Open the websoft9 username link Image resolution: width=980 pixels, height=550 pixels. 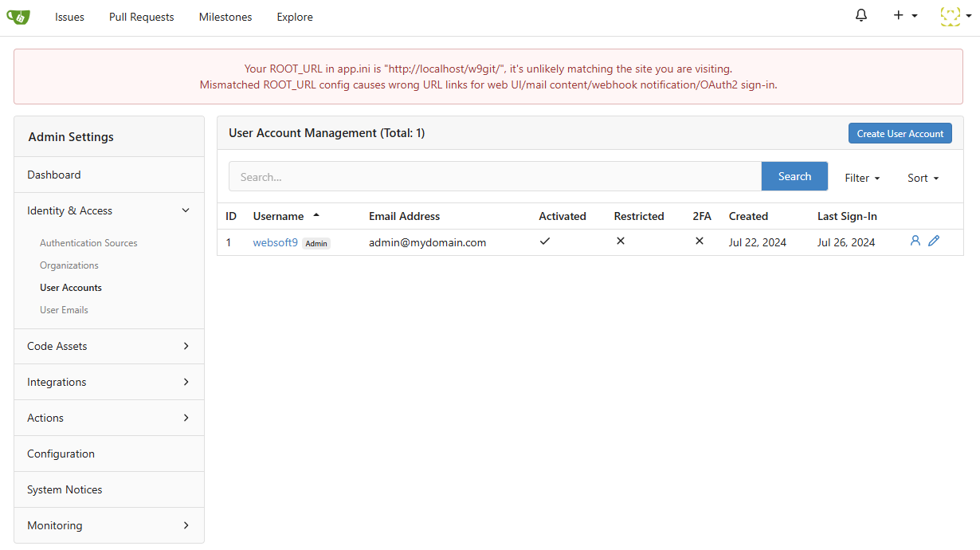(275, 242)
